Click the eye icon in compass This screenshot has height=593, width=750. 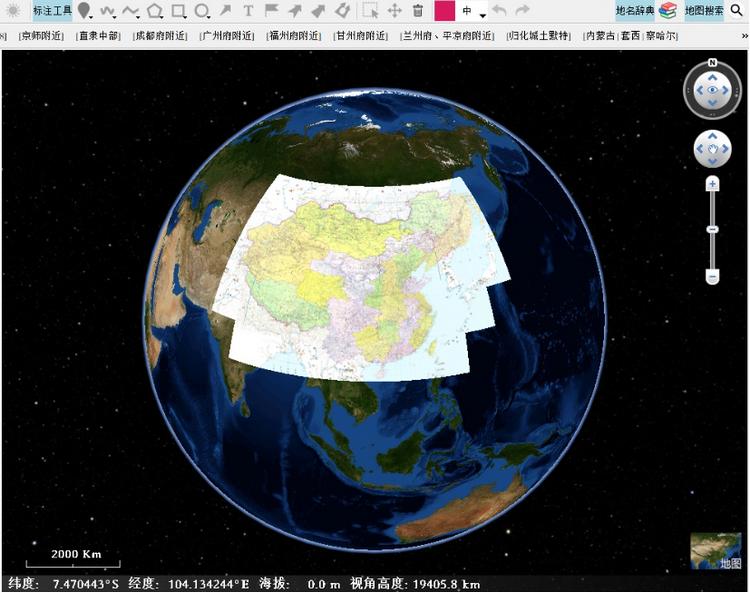click(712, 90)
